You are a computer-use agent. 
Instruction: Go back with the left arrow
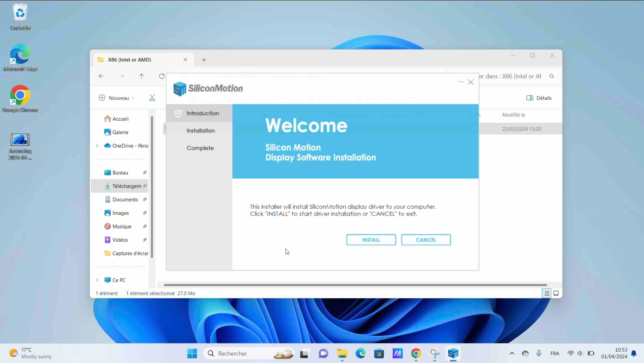point(101,76)
